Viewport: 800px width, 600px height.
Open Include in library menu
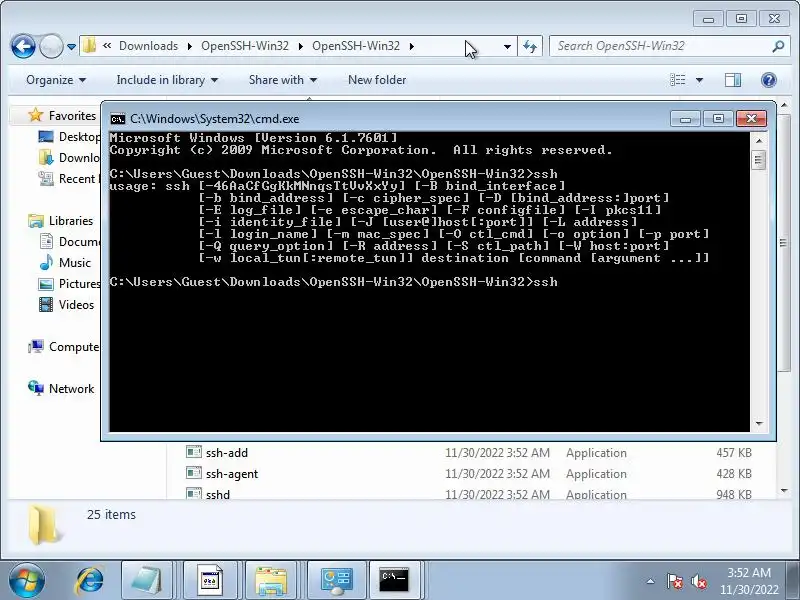point(167,80)
